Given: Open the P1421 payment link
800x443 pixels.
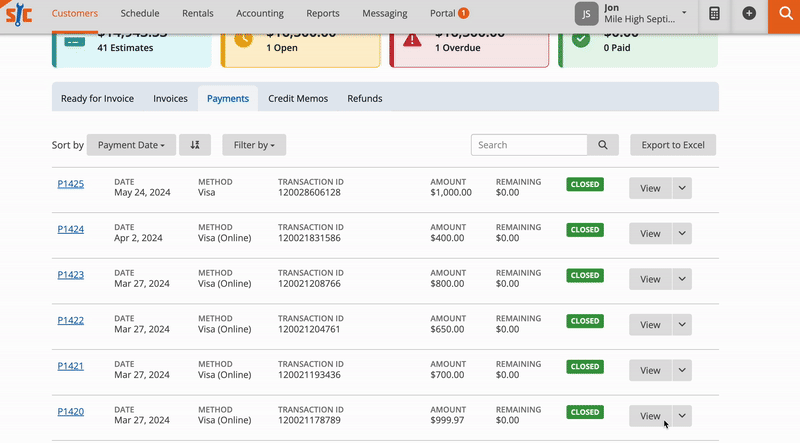Looking at the screenshot, I should [70, 366].
